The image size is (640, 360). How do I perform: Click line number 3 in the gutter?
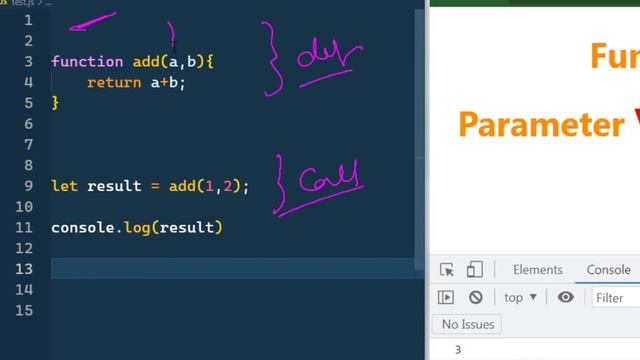[28, 62]
